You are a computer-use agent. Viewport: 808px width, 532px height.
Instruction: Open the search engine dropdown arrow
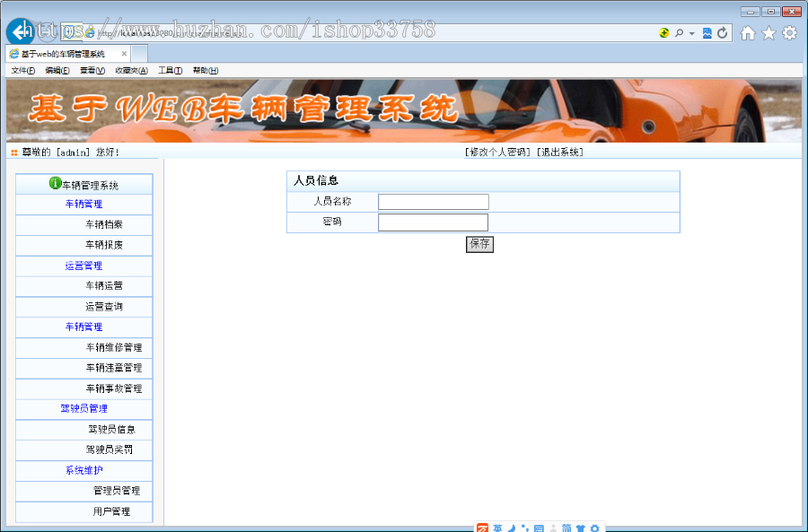pyautogui.click(x=690, y=32)
